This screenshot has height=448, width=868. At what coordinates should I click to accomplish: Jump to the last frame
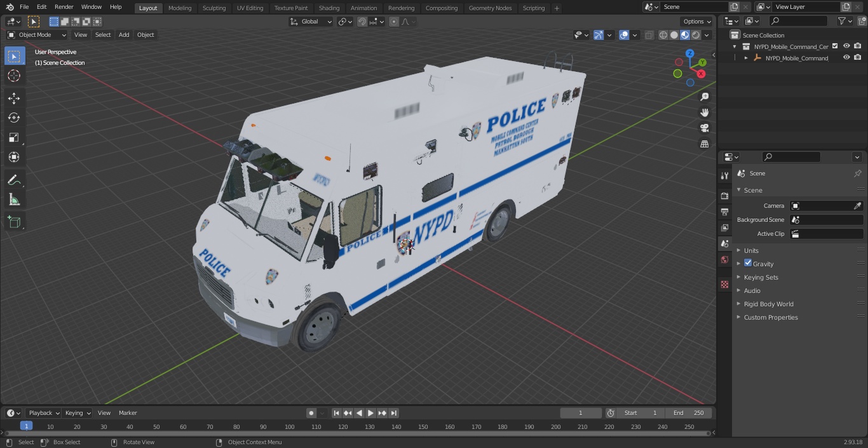click(x=394, y=413)
